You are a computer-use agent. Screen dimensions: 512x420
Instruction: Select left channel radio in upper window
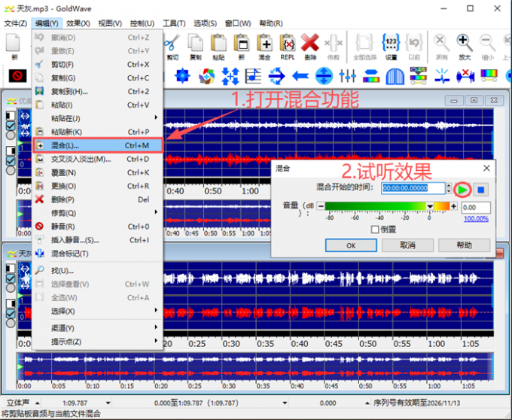click(x=11, y=135)
